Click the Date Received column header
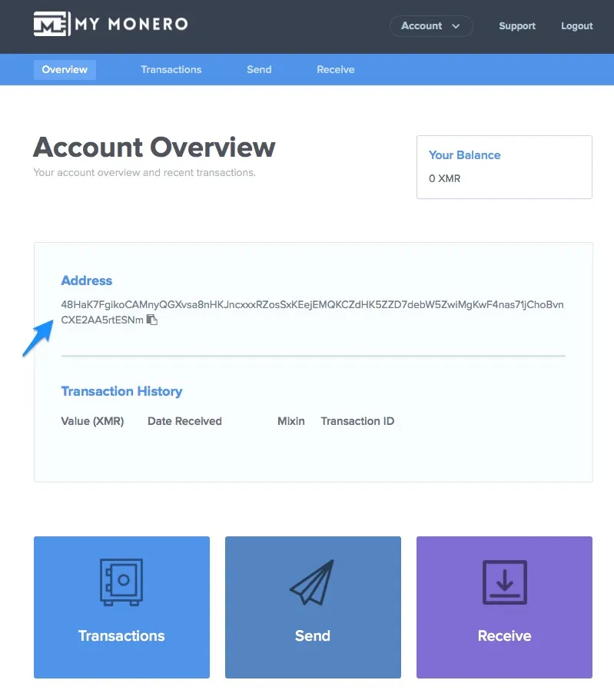Image resolution: width=614 pixels, height=700 pixels. tap(184, 421)
